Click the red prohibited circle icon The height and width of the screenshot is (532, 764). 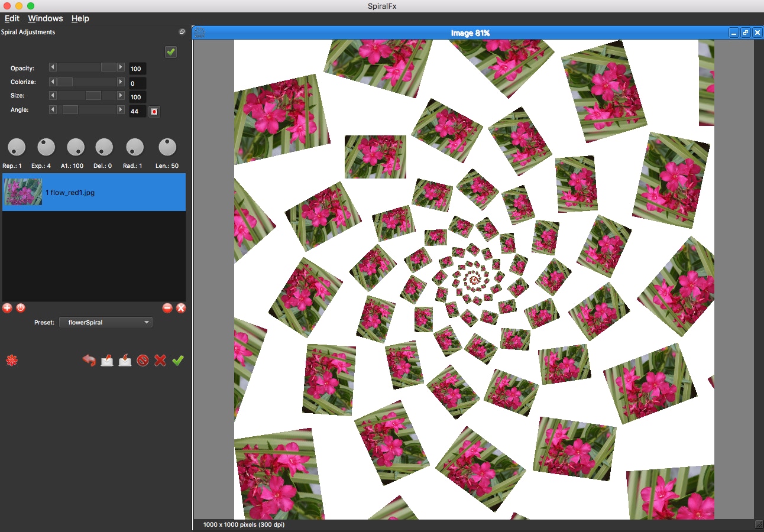[x=143, y=360]
